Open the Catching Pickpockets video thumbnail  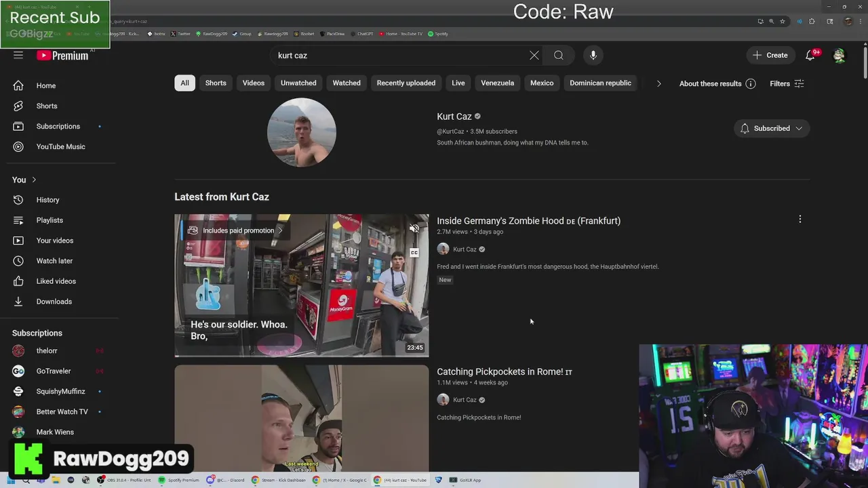(x=302, y=419)
